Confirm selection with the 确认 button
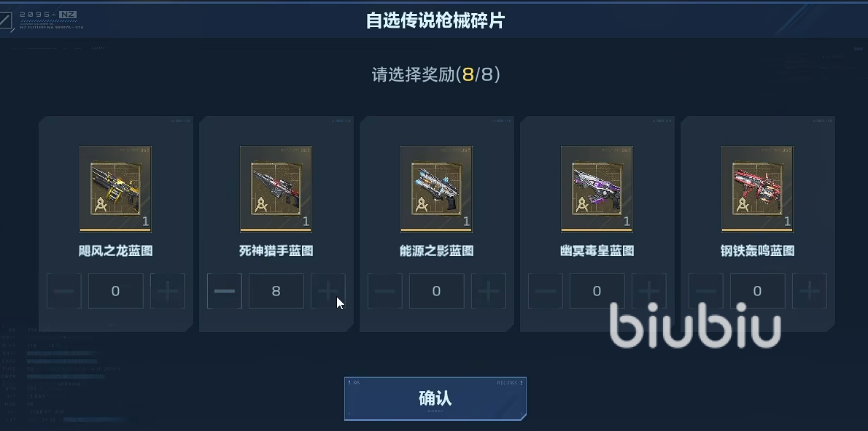The image size is (868, 431). (435, 398)
